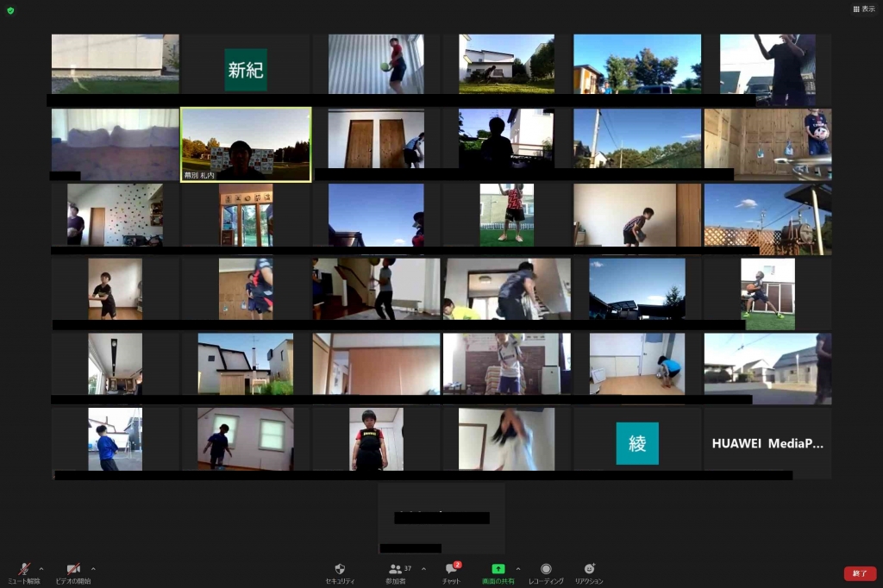Select the highlighted 幕別 札内 video tile

pos(246,144)
